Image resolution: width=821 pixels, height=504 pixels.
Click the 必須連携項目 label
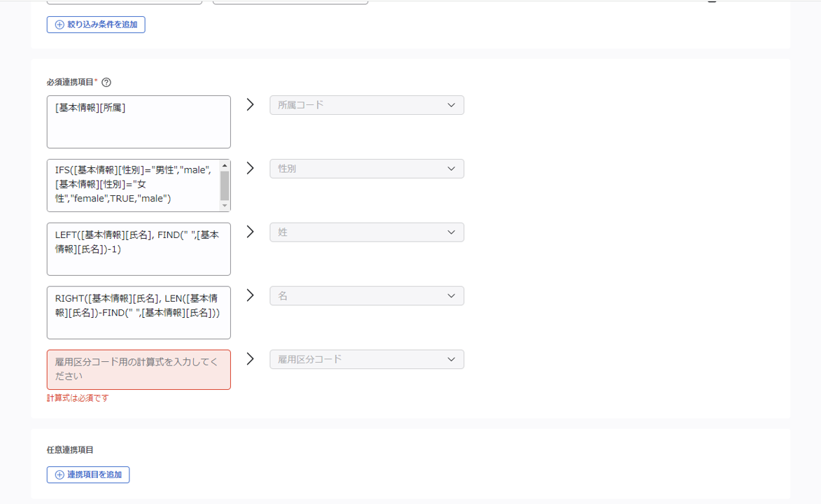[x=70, y=83]
